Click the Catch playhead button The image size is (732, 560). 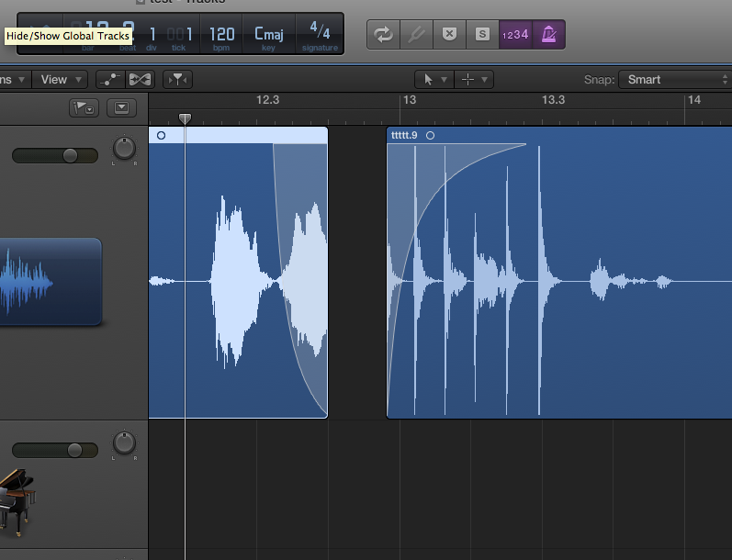pos(177,80)
